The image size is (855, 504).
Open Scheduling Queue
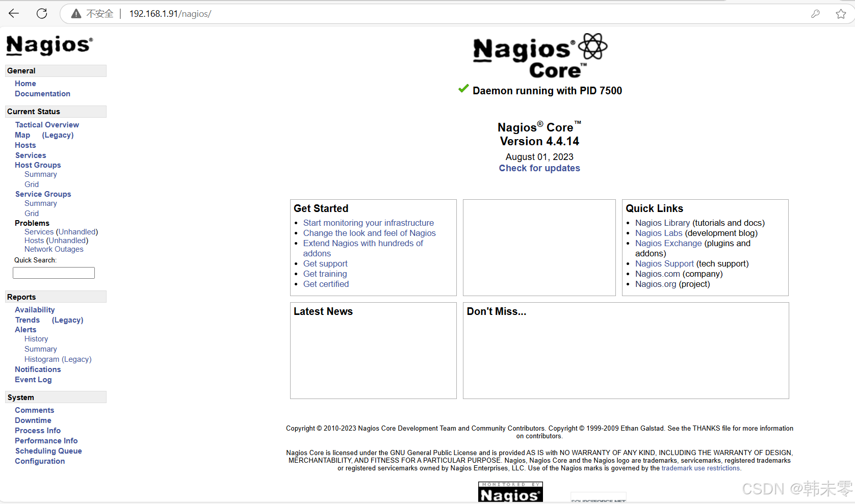tap(48, 451)
